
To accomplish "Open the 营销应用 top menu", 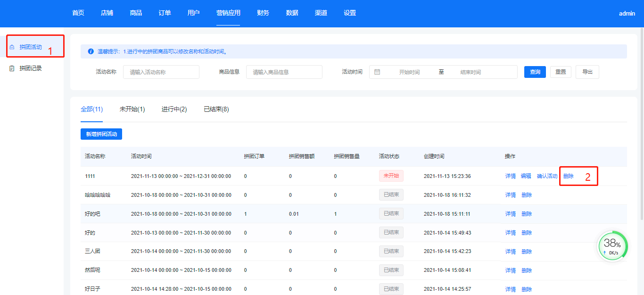I will [228, 13].
